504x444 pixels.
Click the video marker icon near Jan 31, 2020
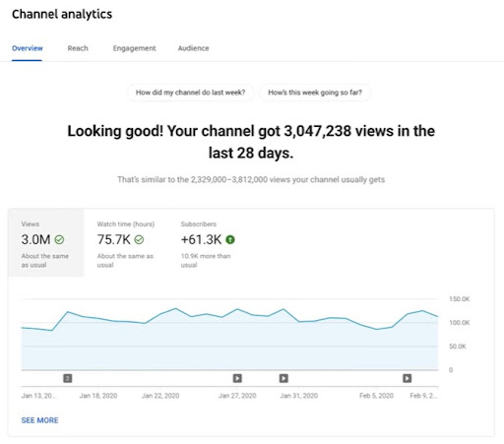283,378
